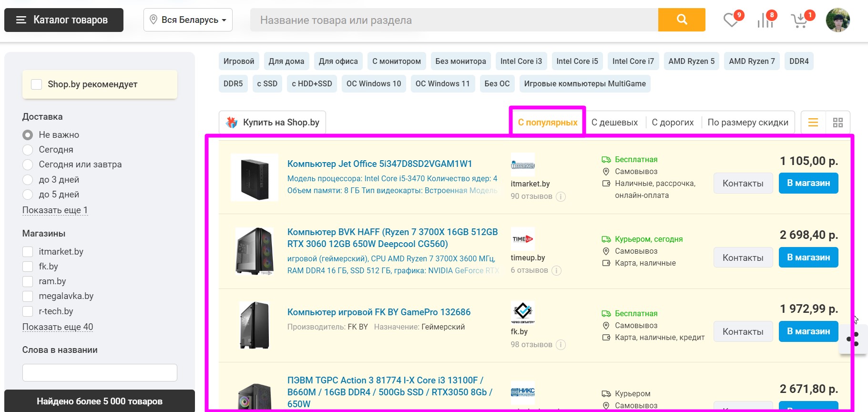
Task: Click Найдено более 5 000 товаров bar
Action: [100, 401]
